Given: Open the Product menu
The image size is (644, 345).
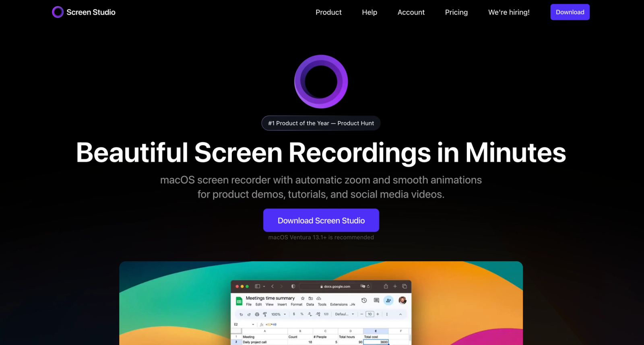Looking at the screenshot, I should coord(328,12).
